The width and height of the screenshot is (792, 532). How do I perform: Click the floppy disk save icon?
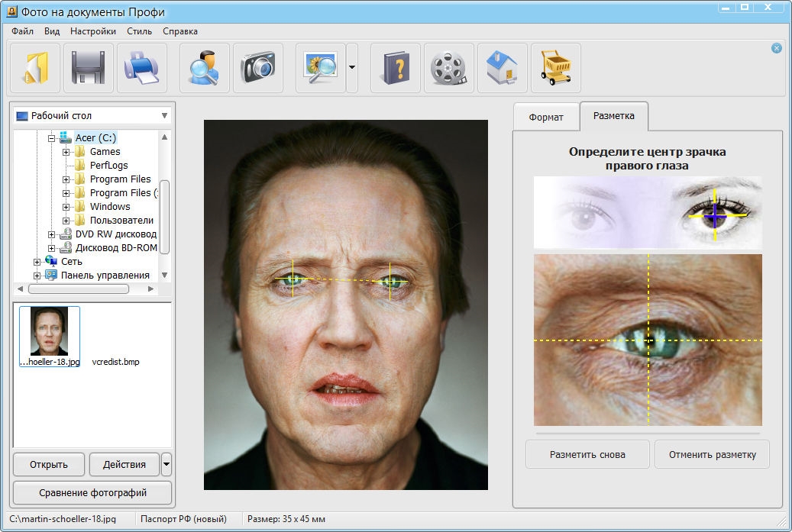(89, 68)
